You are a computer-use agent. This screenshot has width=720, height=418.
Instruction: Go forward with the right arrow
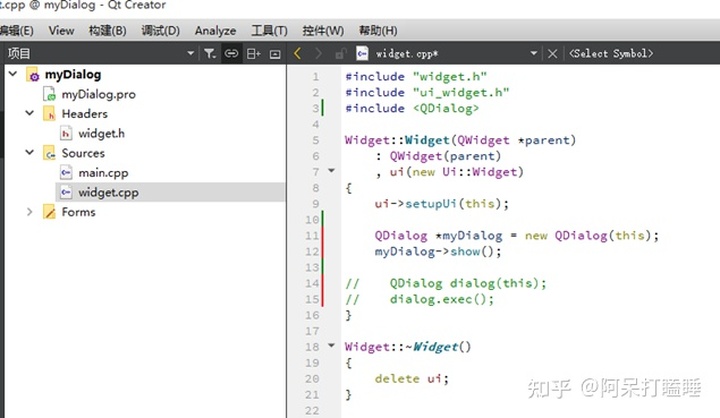click(318, 54)
